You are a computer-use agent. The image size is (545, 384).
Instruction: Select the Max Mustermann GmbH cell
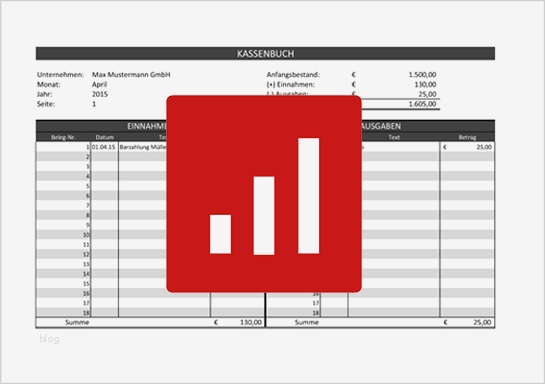131,75
